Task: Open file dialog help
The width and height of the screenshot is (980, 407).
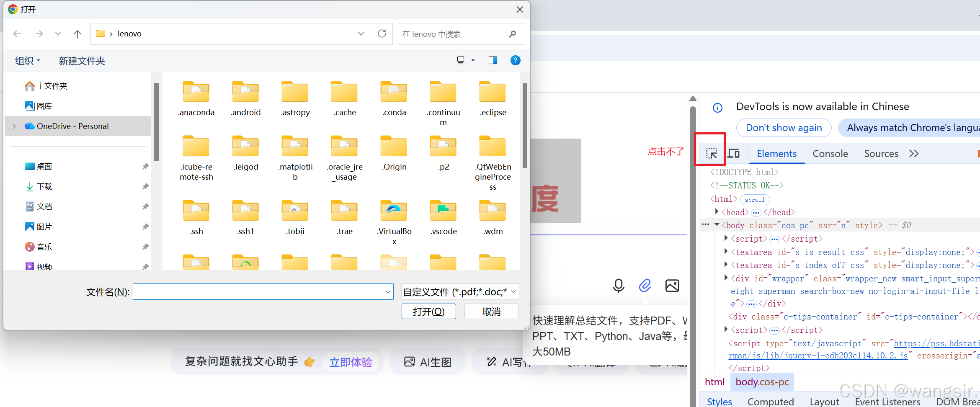Action: pyautogui.click(x=516, y=60)
